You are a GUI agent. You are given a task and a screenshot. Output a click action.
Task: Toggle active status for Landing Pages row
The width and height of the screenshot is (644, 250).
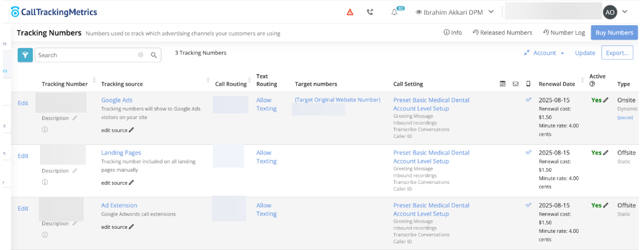point(606,153)
